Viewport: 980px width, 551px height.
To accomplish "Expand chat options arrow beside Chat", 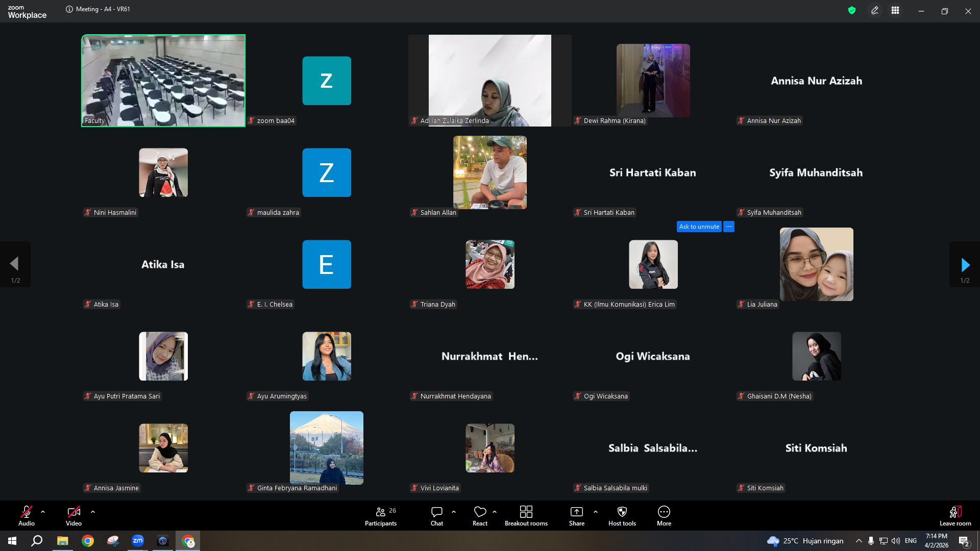I will coord(454,512).
